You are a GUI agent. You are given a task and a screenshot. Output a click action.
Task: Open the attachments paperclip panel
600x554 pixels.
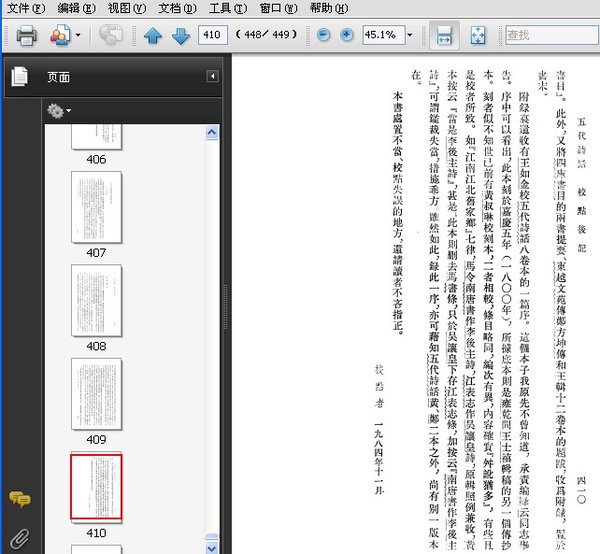20,539
